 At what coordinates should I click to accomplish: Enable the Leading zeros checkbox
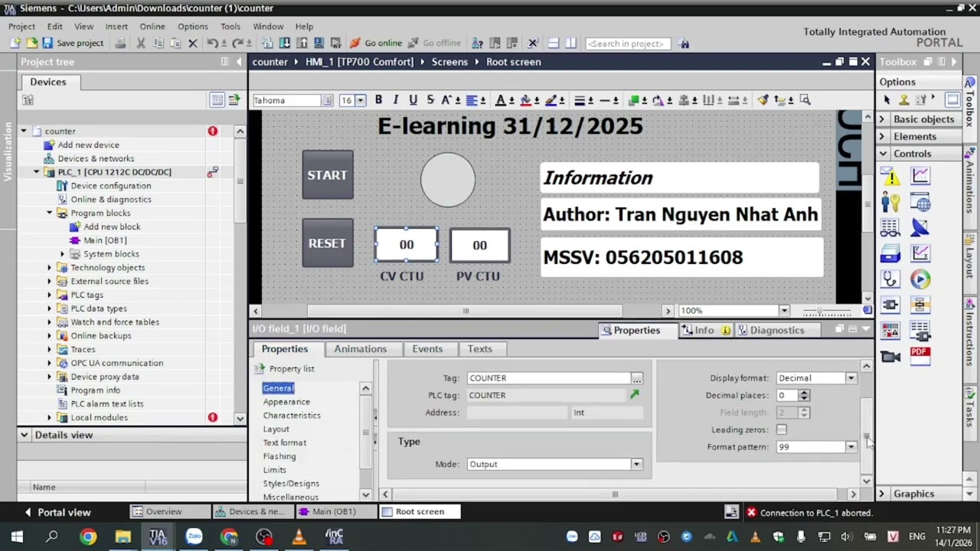[x=782, y=430]
